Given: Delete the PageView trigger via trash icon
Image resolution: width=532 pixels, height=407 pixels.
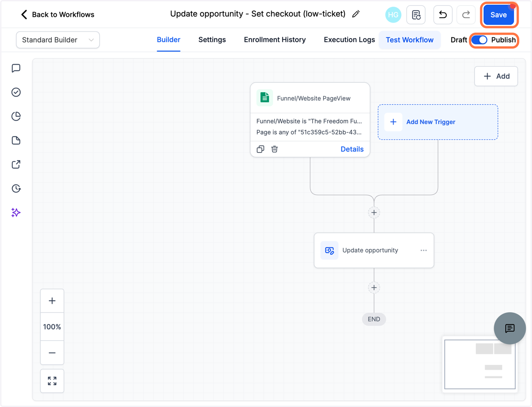Looking at the screenshot, I should click(274, 149).
